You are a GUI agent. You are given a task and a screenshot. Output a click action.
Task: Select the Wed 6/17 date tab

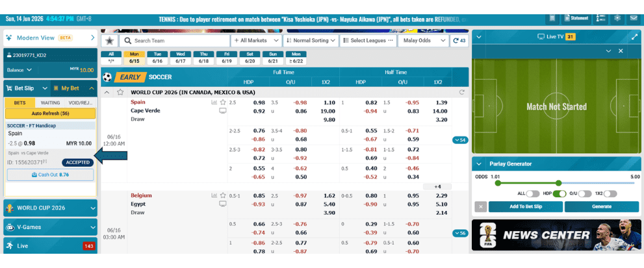(x=180, y=58)
